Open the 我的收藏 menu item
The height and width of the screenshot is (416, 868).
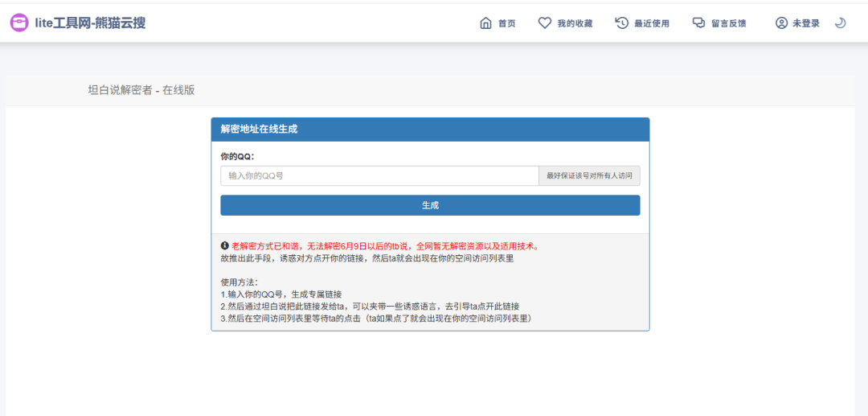(x=575, y=23)
